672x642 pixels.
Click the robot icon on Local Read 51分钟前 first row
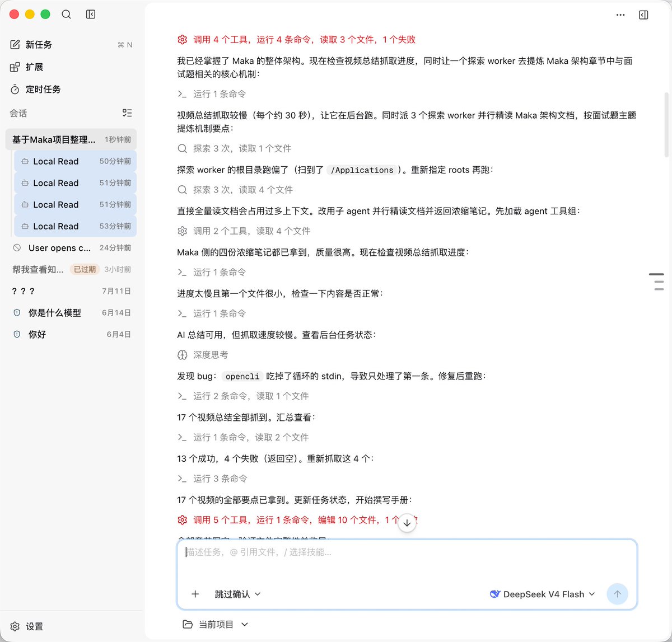pos(25,183)
